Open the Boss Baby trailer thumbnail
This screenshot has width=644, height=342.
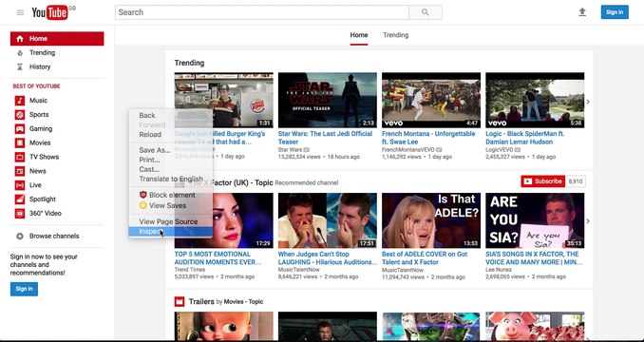[224, 326]
